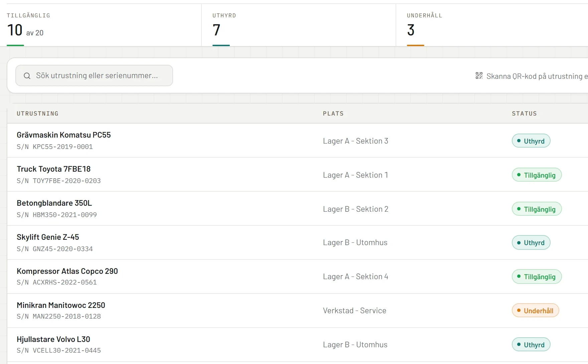Click Tillgänglig badge for Betongblandare 350L
588x364 pixels.
(x=537, y=209)
